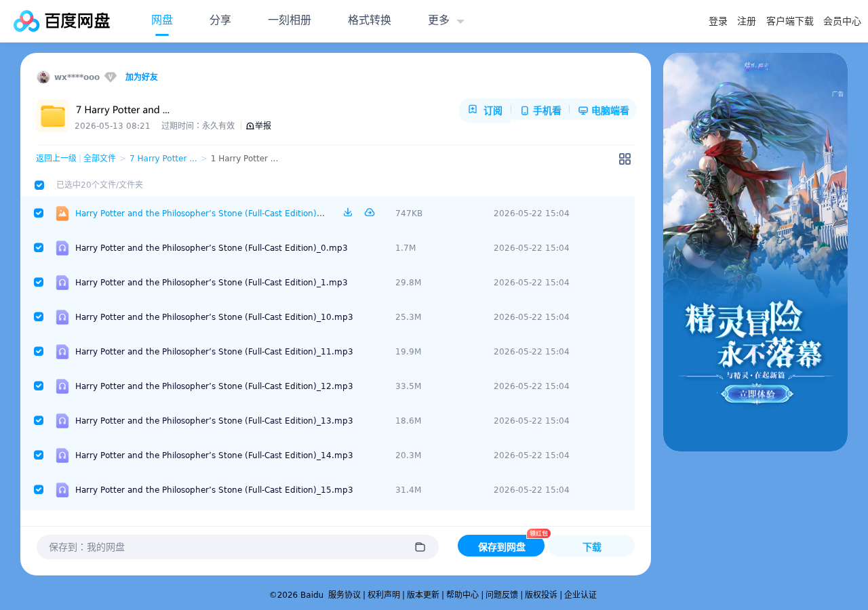Screen dimensions: 868x610
Task: Save first file to cloud icon
Action: (x=370, y=212)
